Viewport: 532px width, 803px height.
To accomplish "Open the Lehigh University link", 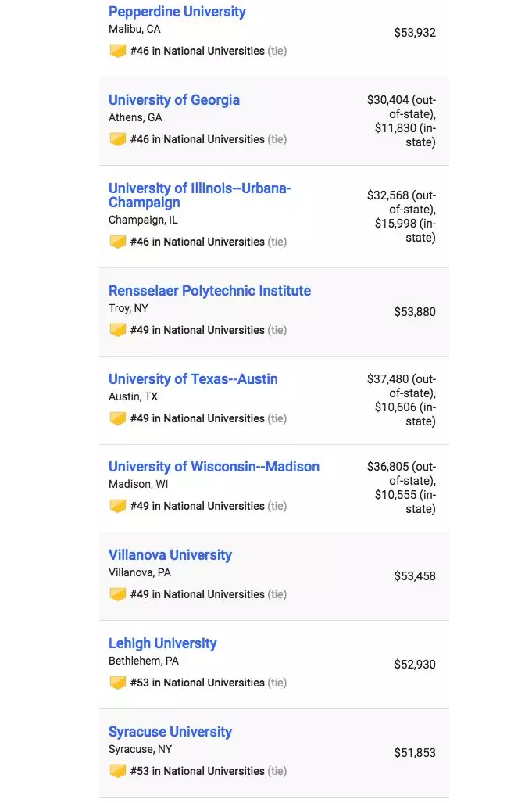I will 162,643.
